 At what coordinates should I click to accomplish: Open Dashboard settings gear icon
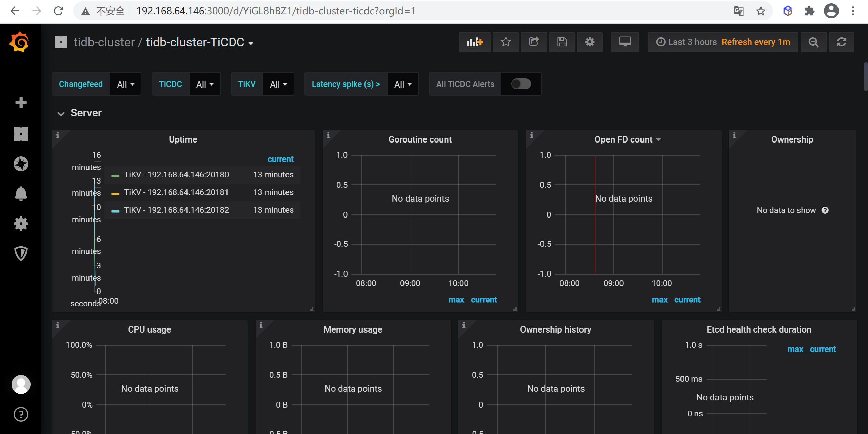click(590, 42)
